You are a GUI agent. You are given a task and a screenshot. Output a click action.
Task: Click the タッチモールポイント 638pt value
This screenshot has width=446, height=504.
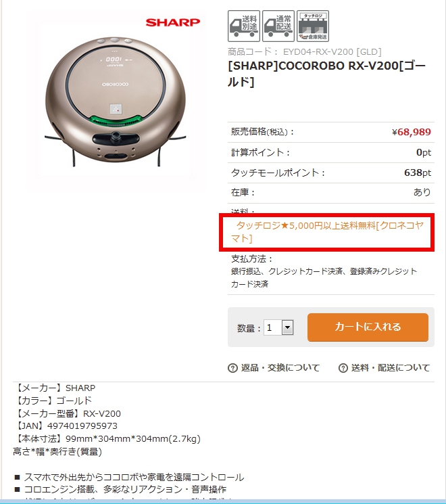(418, 173)
